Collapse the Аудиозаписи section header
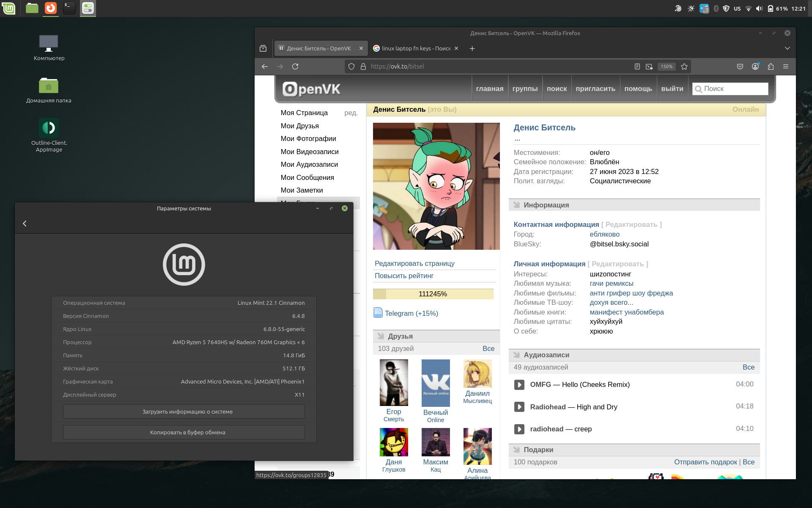This screenshot has width=812, height=508. (546, 355)
